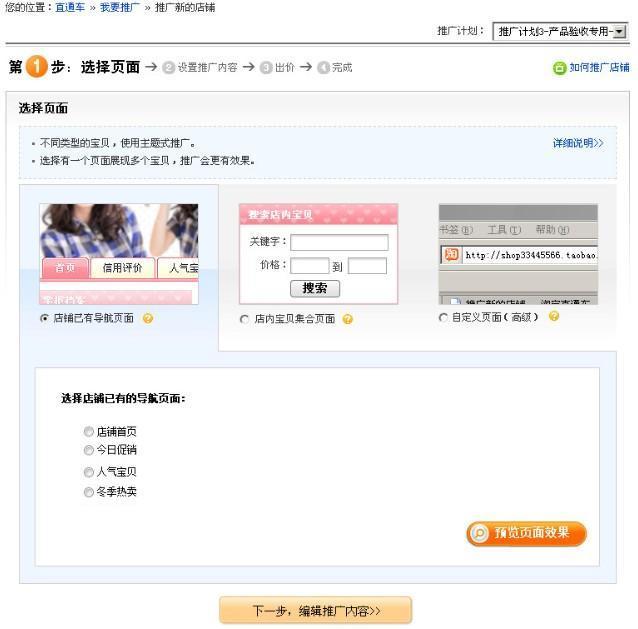Open 直通车 breadcrumb link

click(x=70, y=8)
